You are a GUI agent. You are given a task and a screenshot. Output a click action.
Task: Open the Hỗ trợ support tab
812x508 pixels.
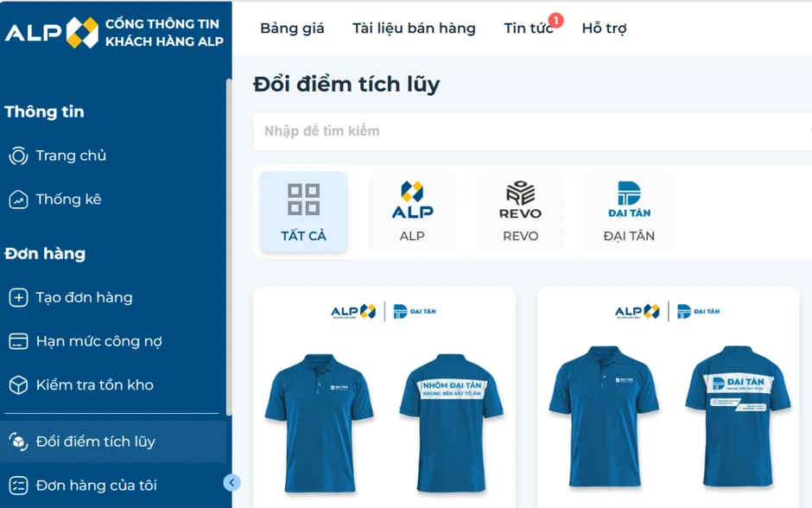pyautogui.click(x=604, y=28)
